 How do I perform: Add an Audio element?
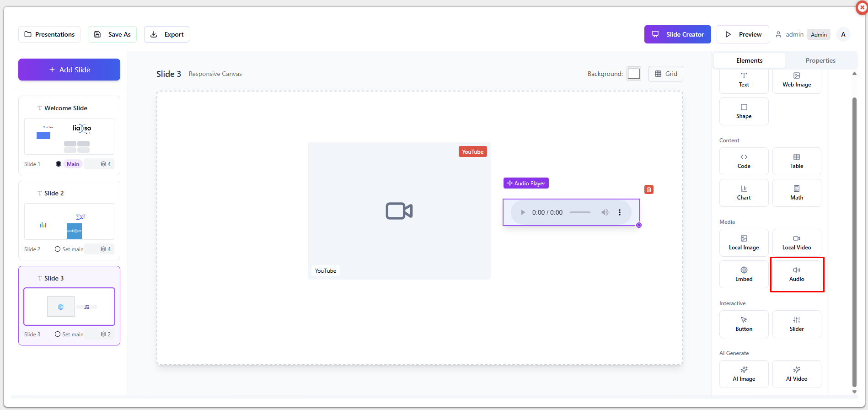pyautogui.click(x=796, y=274)
